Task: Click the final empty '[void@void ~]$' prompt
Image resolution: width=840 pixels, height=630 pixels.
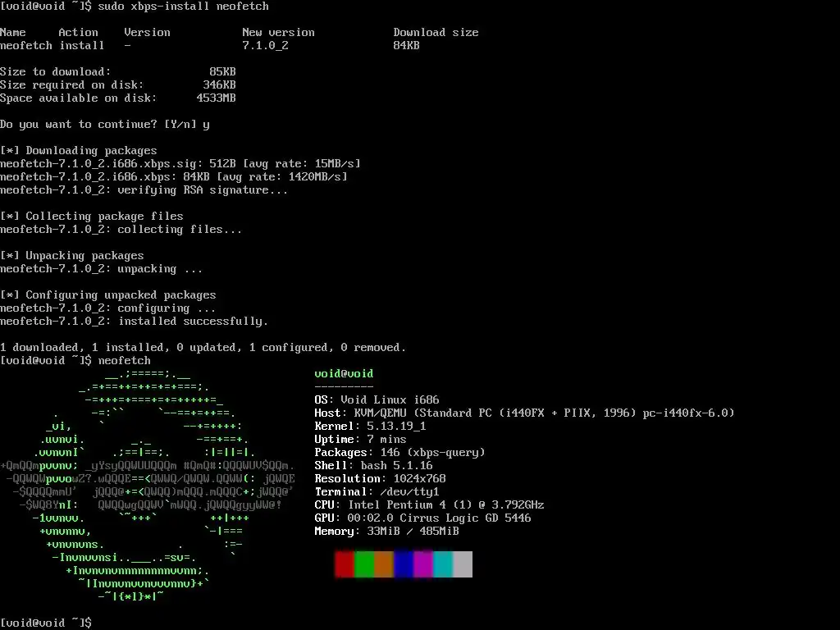Action: (x=46, y=623)
